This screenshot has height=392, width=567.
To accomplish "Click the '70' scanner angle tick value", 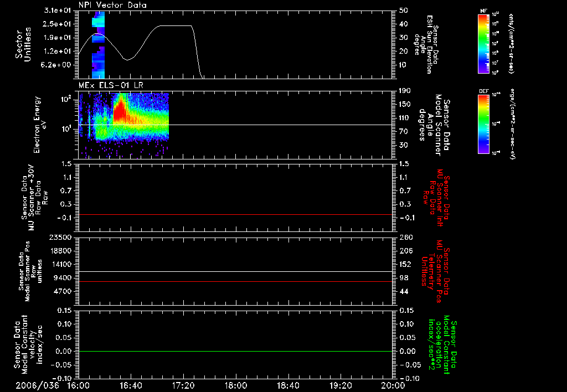I will tap(404, 131).
